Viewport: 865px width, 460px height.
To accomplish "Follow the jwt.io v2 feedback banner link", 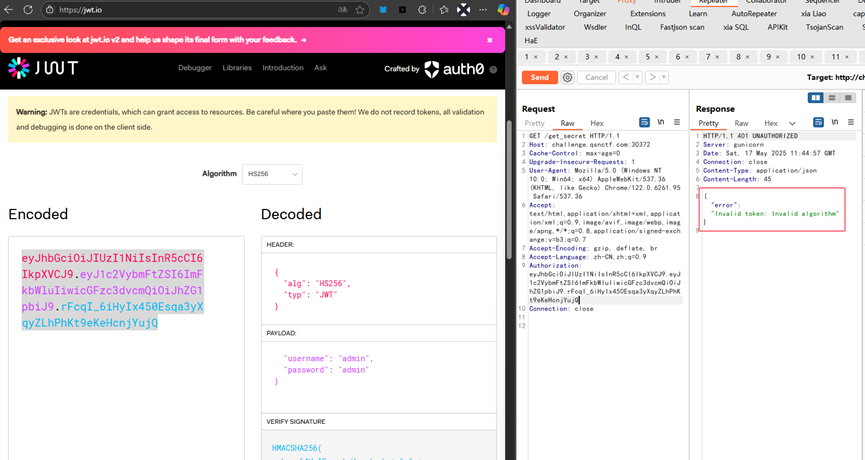I will (x=157, y=40).
